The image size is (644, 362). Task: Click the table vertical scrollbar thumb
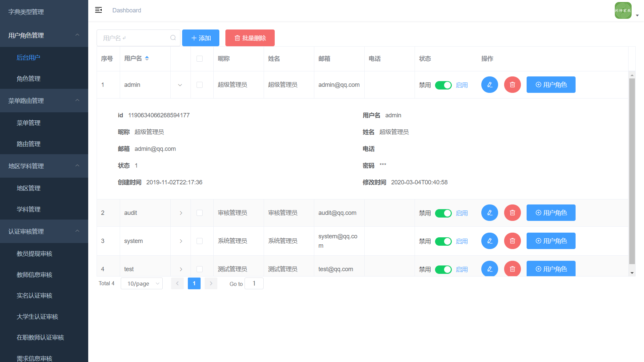632,171
